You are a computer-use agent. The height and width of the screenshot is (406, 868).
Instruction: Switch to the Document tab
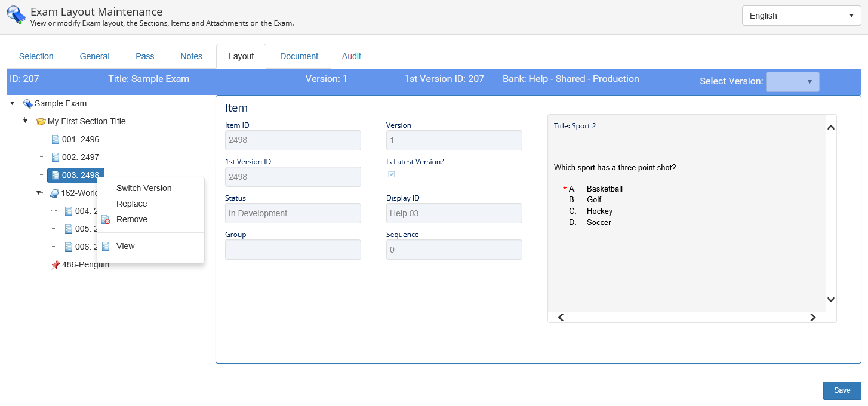tap(299, 56)
